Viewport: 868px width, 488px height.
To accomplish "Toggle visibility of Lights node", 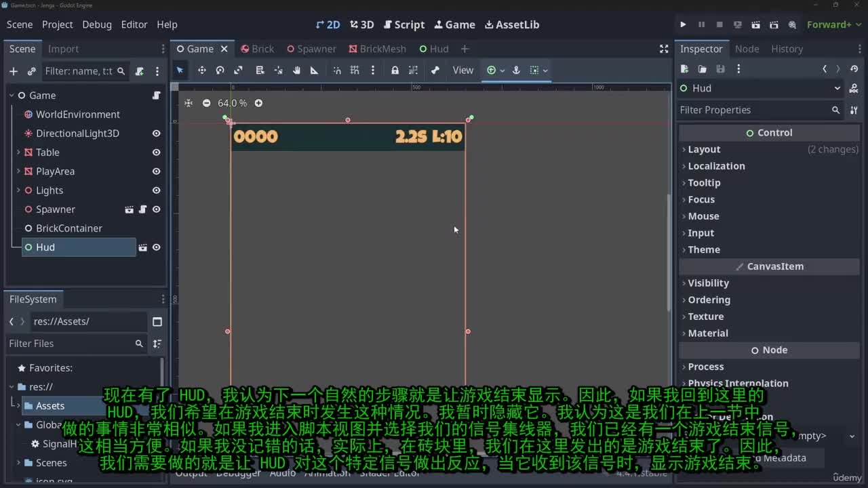I will 156,190.
